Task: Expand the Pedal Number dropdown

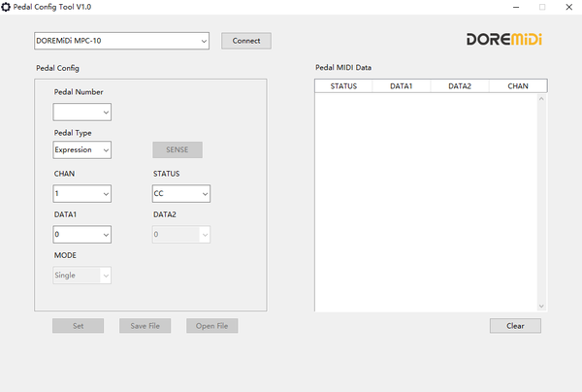Action: 82,113
